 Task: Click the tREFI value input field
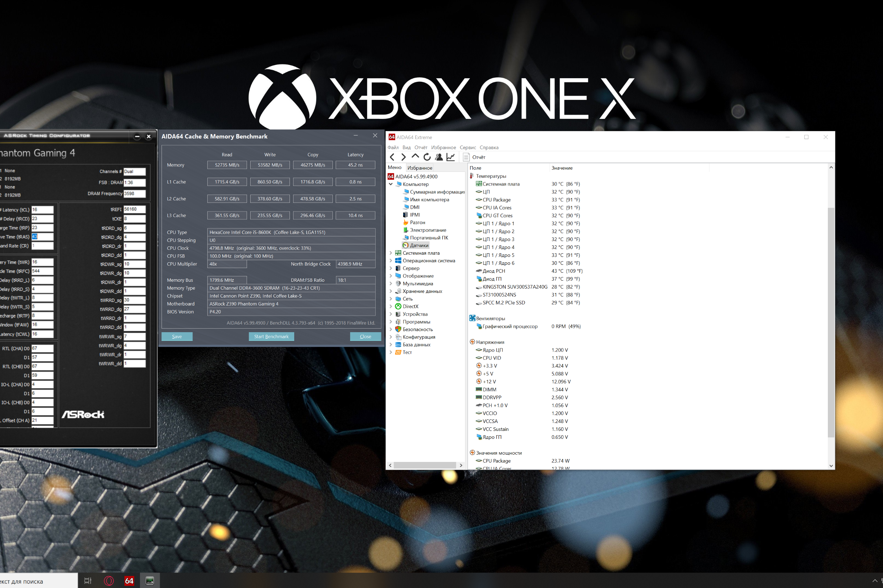134,209
